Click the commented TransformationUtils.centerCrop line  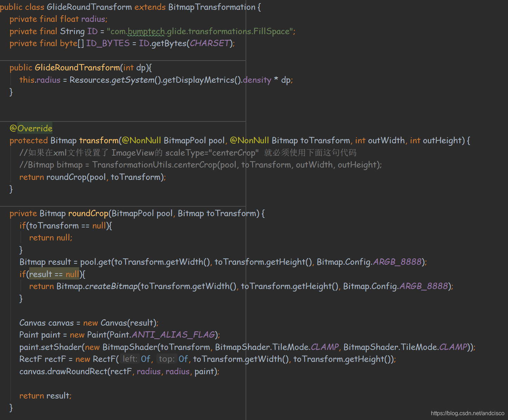201,165
